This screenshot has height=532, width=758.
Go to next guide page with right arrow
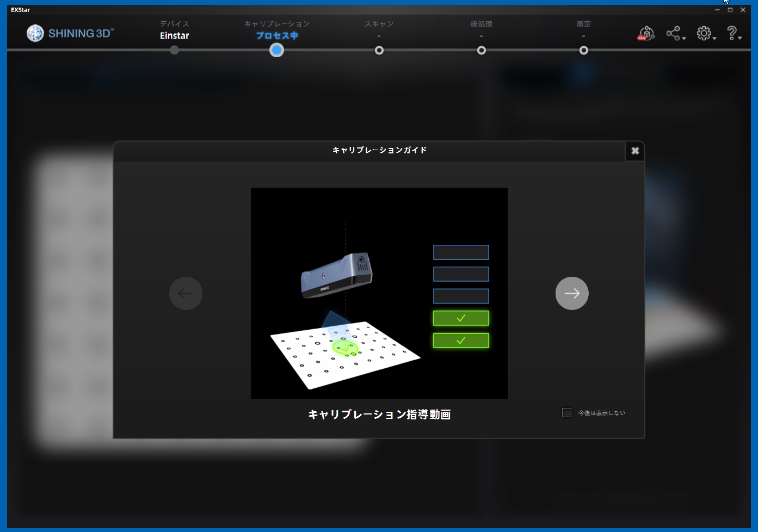(x=571, y=294)
